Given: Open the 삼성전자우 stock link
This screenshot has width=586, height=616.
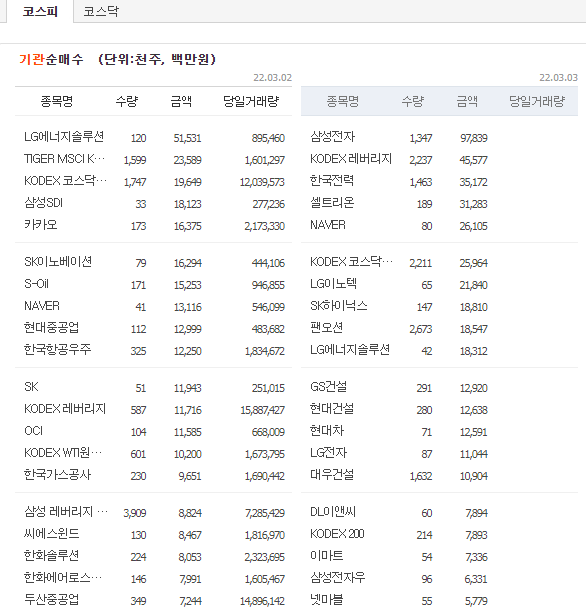Looking at the screenshot, I should click(x=337, y=578).
